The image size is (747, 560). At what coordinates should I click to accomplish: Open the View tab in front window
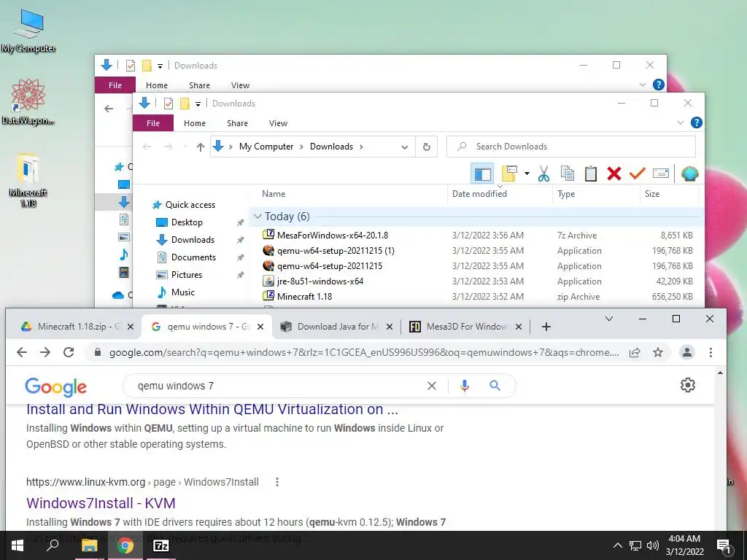pyautogui.click(x=278, y=122)
